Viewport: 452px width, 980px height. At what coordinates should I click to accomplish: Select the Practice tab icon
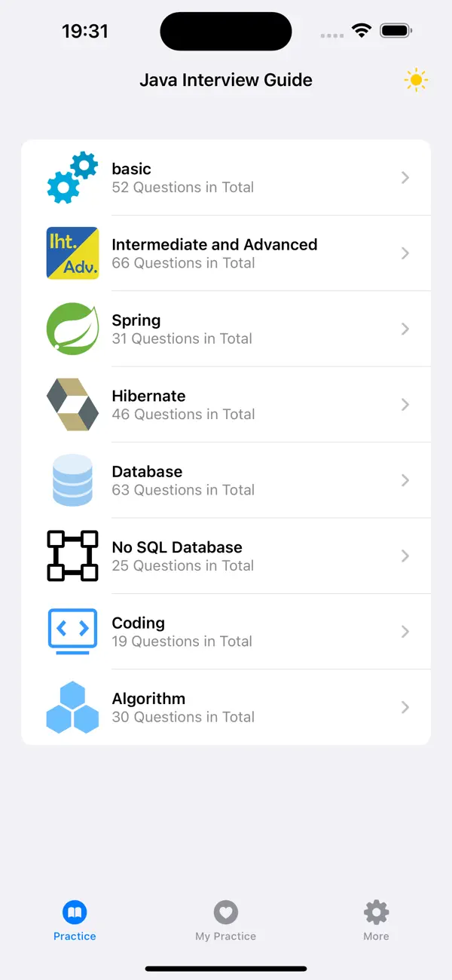[x=75, y=911]
